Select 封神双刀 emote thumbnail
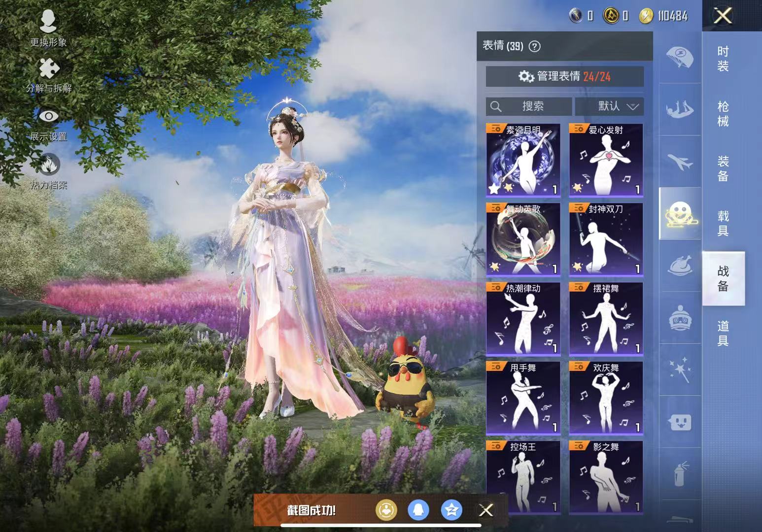This screenshot has height=532, width=762. tap(606, 239)
